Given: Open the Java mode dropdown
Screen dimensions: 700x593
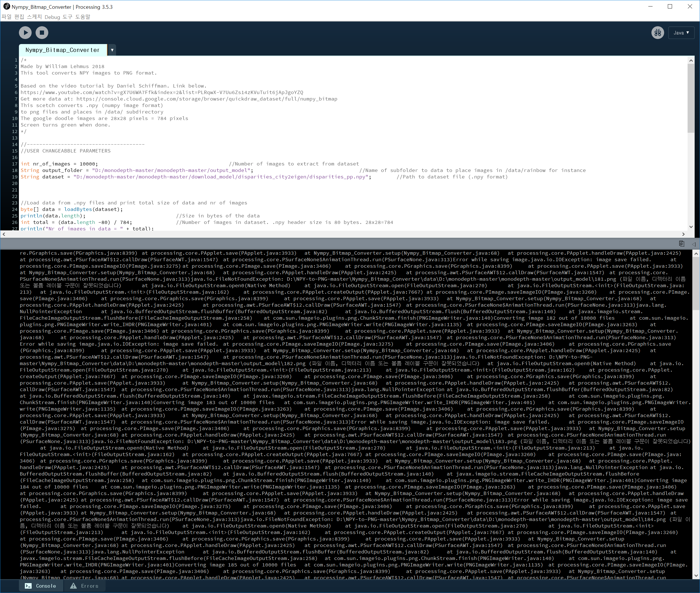Looking at the screenshot, I should 681,32.
